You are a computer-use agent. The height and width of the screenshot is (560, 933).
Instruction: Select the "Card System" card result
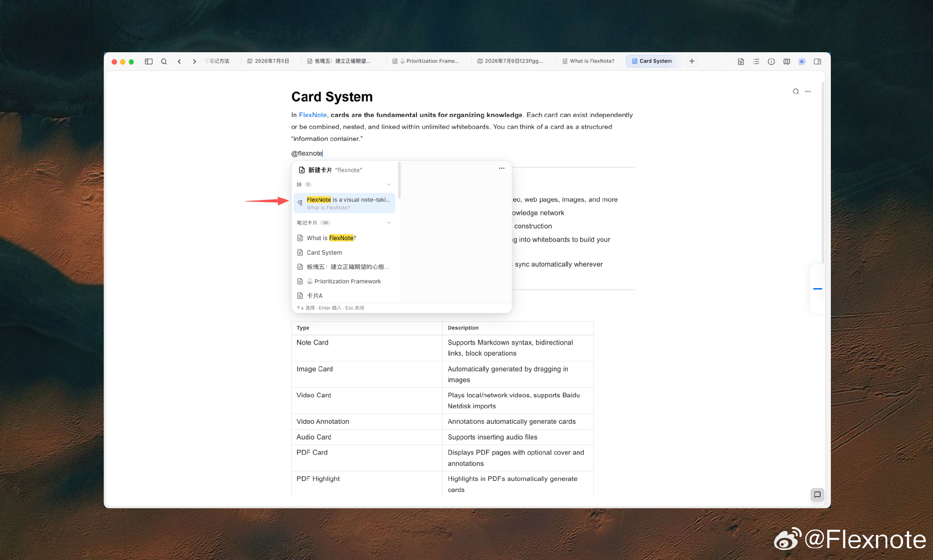[x=344, y=252]
